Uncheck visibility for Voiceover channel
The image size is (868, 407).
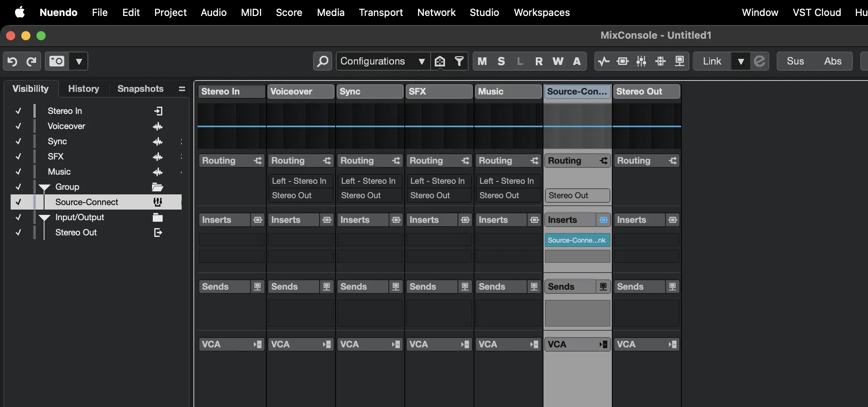(18, 126)
